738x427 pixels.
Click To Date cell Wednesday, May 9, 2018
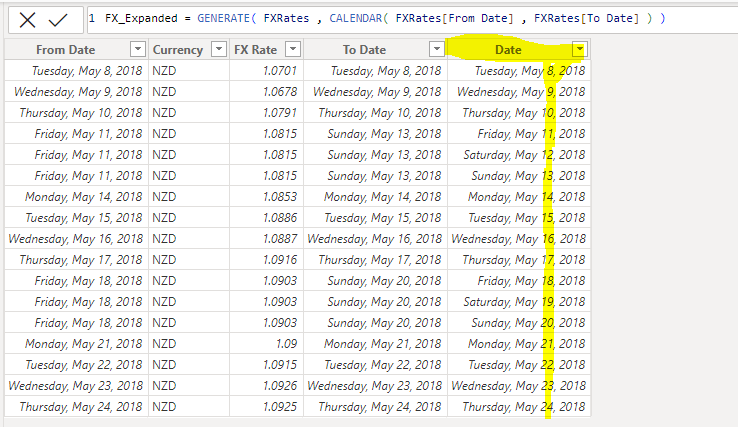[x=376, y=91]
